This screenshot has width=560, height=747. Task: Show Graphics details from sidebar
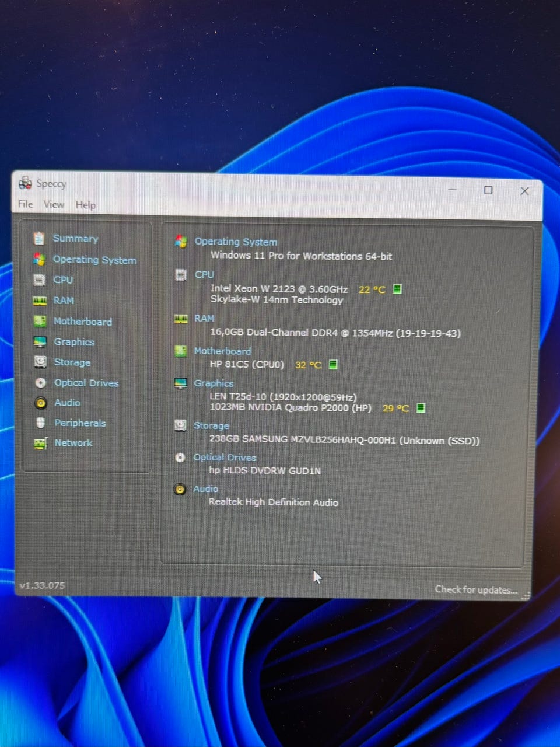coord(74,342)
